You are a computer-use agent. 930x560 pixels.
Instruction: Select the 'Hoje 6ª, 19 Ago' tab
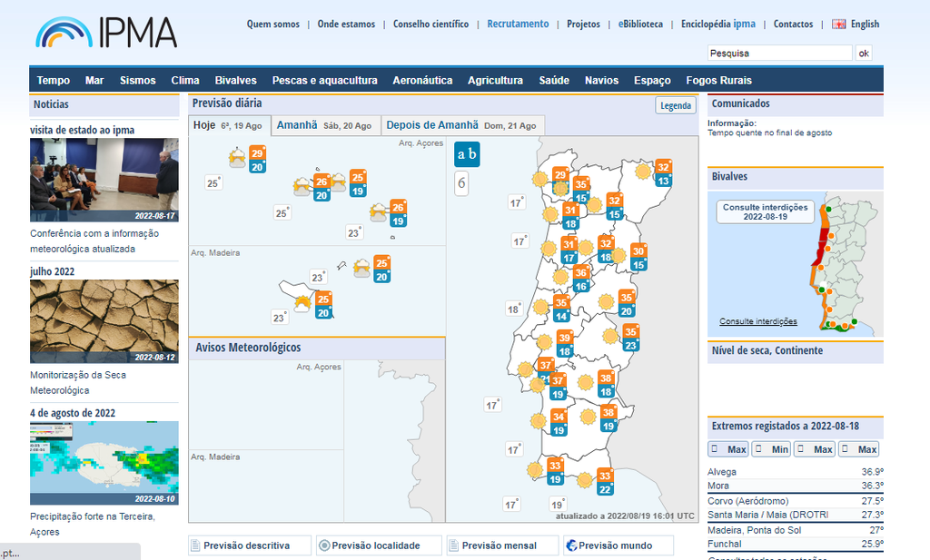pos(230,125)
